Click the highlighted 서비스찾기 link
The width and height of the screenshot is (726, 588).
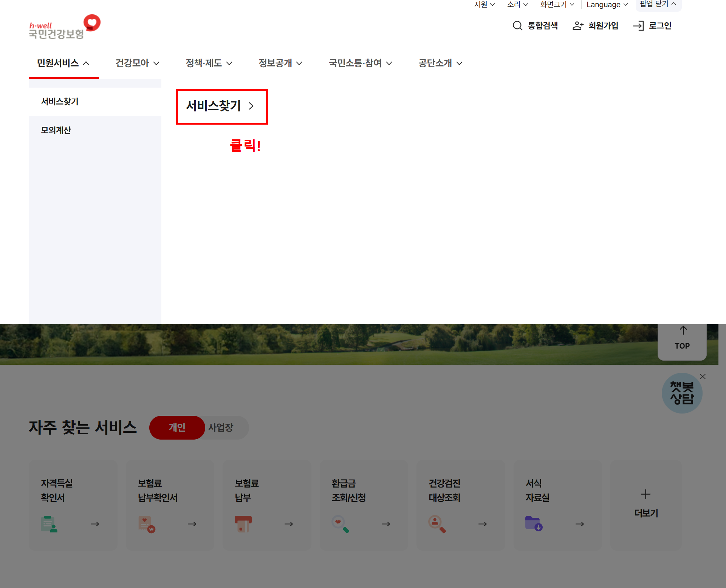click(x=221, y=106)
